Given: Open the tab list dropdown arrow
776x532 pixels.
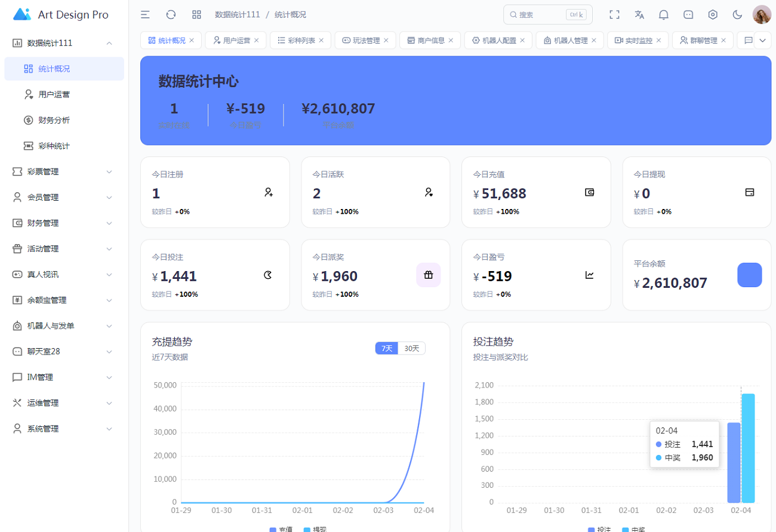Looking at the screenshot, I should click(762, 40).
